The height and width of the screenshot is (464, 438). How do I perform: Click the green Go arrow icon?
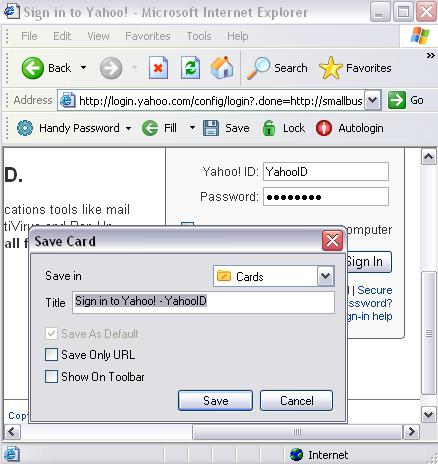click(397, 100)
